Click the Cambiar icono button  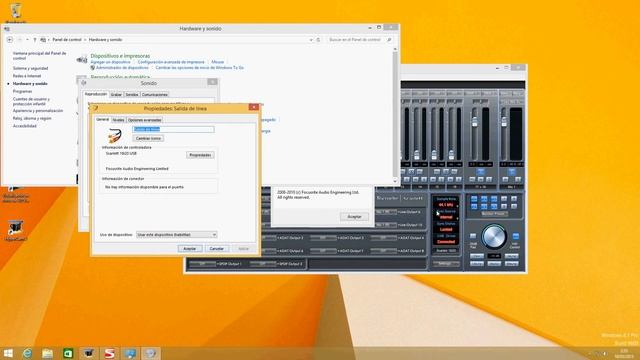point(148,138)
